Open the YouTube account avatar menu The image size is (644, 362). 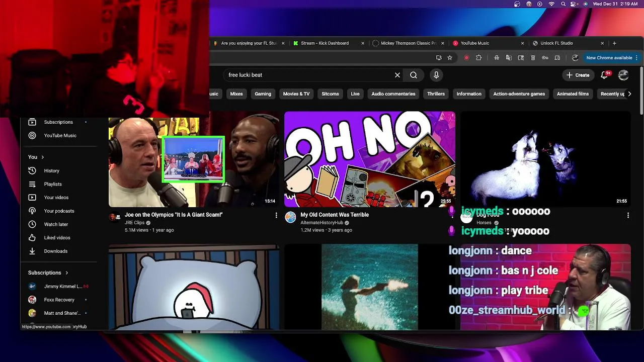[x=623, y=75]
